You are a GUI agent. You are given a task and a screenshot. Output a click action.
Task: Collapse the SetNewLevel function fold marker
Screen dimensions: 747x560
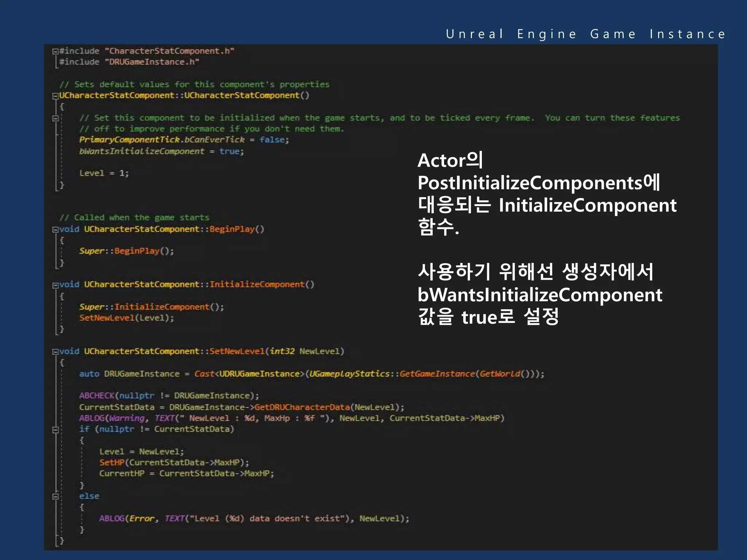click(x=55, y=352)
